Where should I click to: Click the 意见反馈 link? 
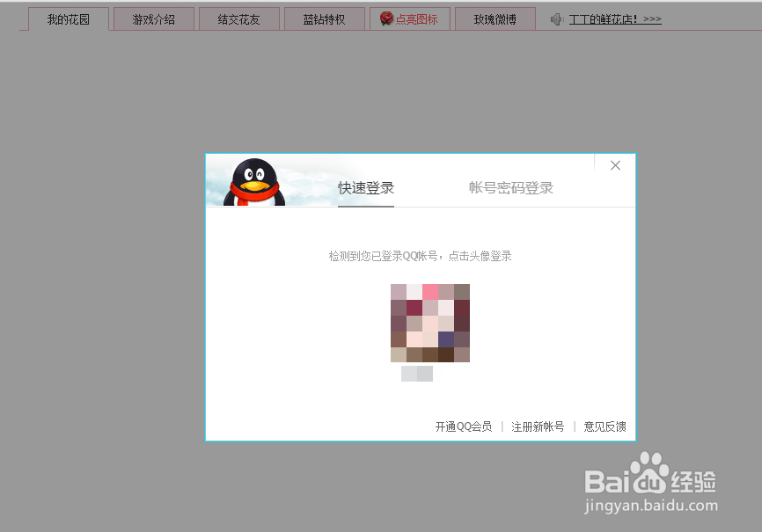coord(604,426)
